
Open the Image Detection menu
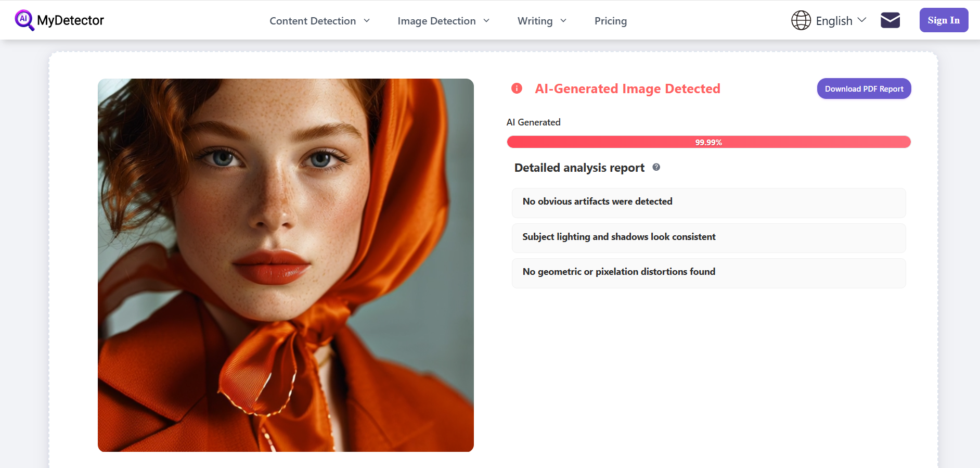[x=436, y=21]
